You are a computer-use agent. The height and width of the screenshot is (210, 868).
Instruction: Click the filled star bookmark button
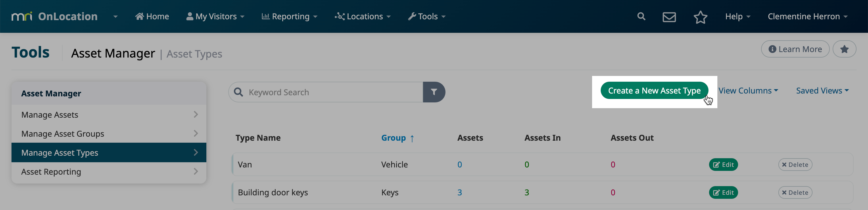click(844, 49)
